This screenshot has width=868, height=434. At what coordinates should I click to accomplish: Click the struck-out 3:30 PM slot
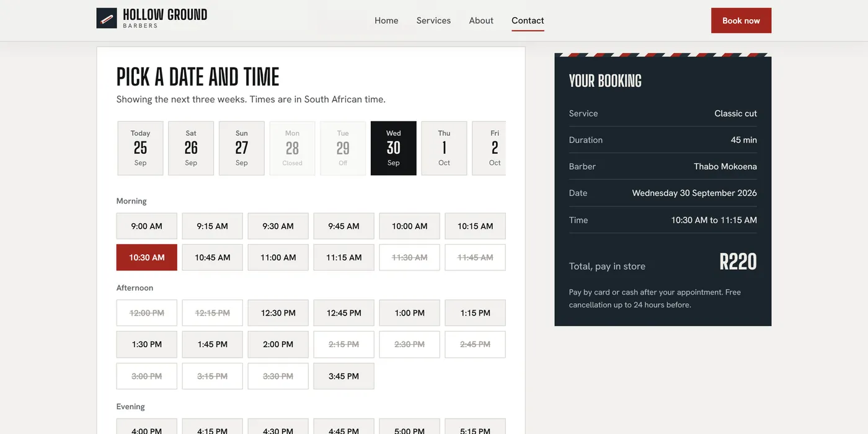[x=278, y=376]
